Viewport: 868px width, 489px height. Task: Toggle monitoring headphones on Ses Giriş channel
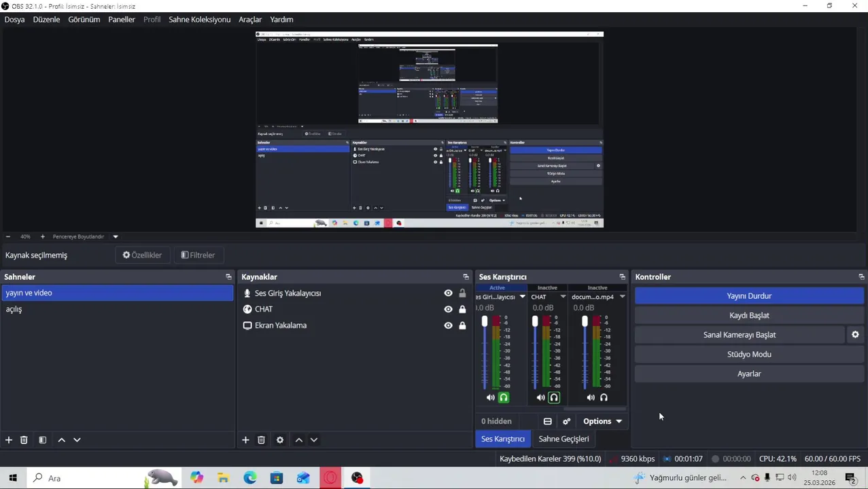click(x=504, y=398)
